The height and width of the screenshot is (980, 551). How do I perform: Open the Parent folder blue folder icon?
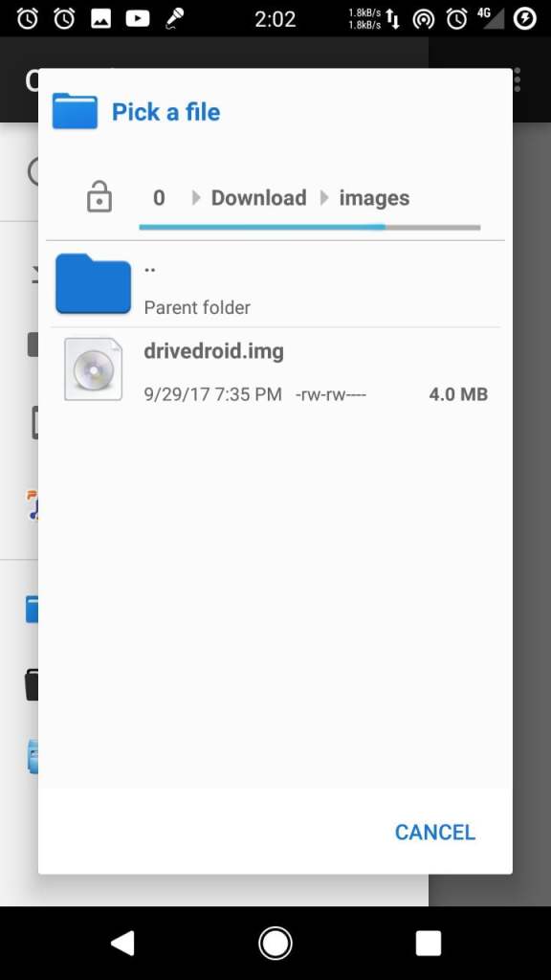click(93, 283)
